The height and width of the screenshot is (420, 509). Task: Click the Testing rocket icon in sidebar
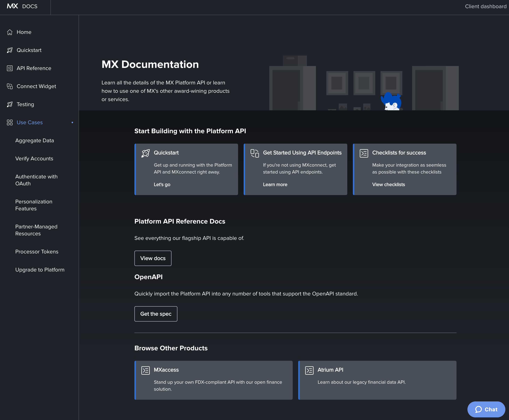[10, 104]
